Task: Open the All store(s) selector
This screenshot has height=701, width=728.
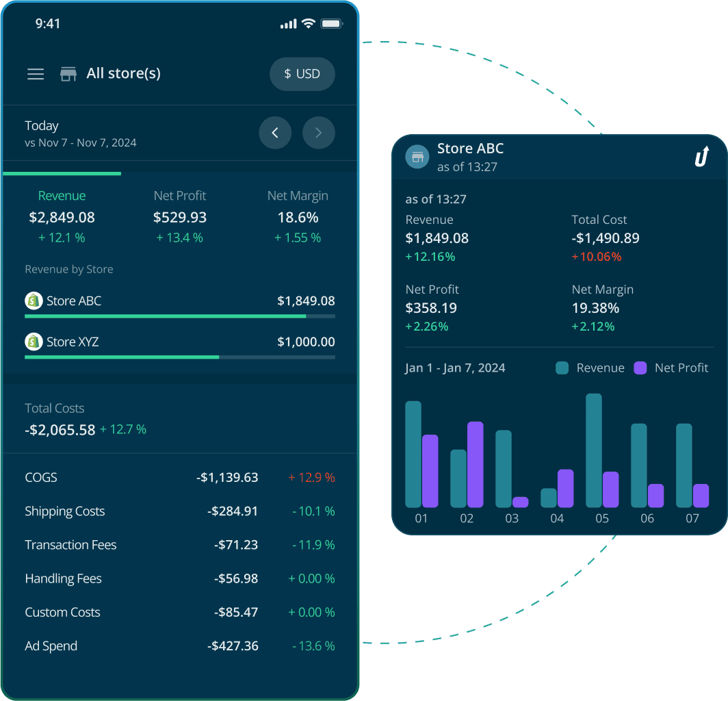Action: pyautogui.click(x=123, y=73)
